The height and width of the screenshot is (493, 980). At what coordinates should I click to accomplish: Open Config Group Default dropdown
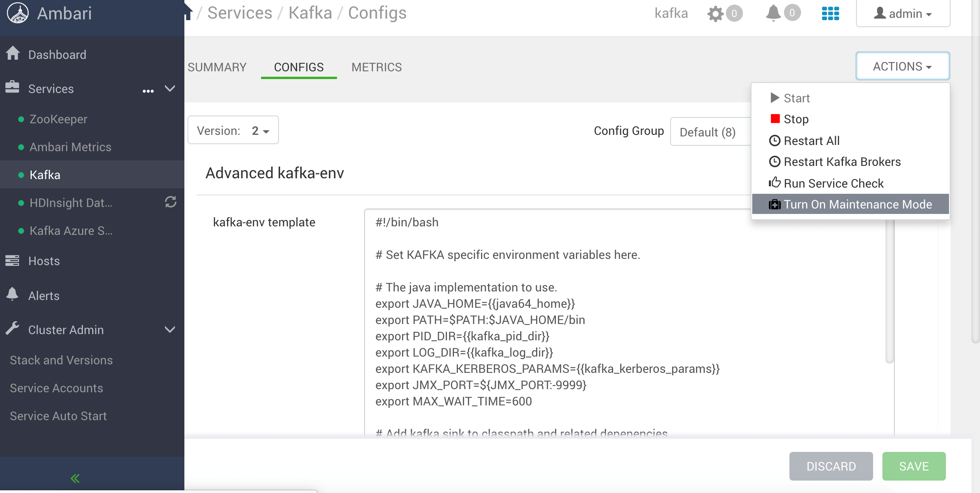[710, 132]
